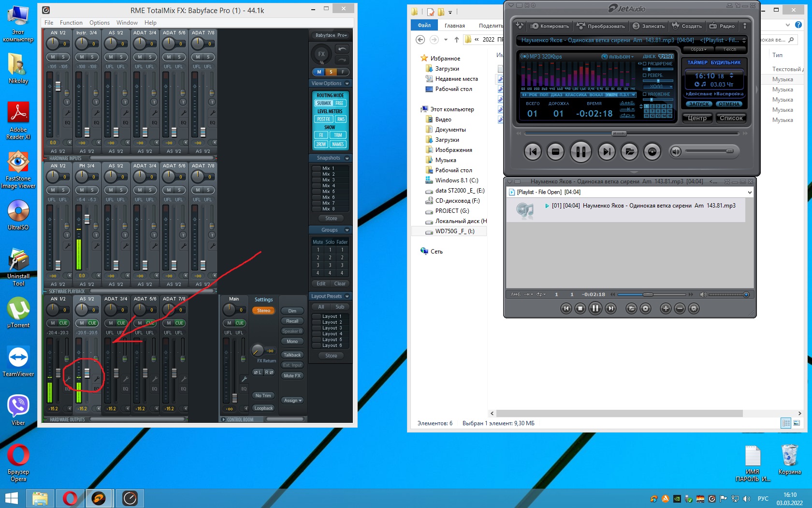Open File Explorer from the taskbar
This screenshot has height=508, width=812.
click(40, 498)
